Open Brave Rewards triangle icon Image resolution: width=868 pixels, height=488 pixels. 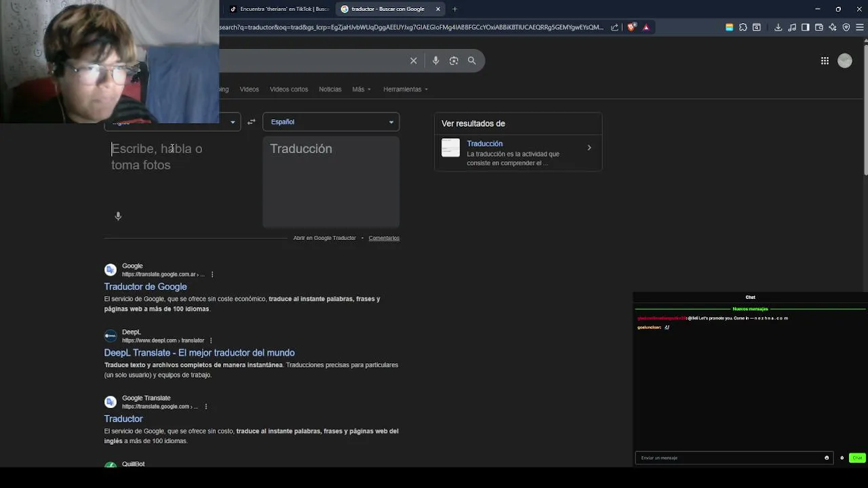click(646, 27)
